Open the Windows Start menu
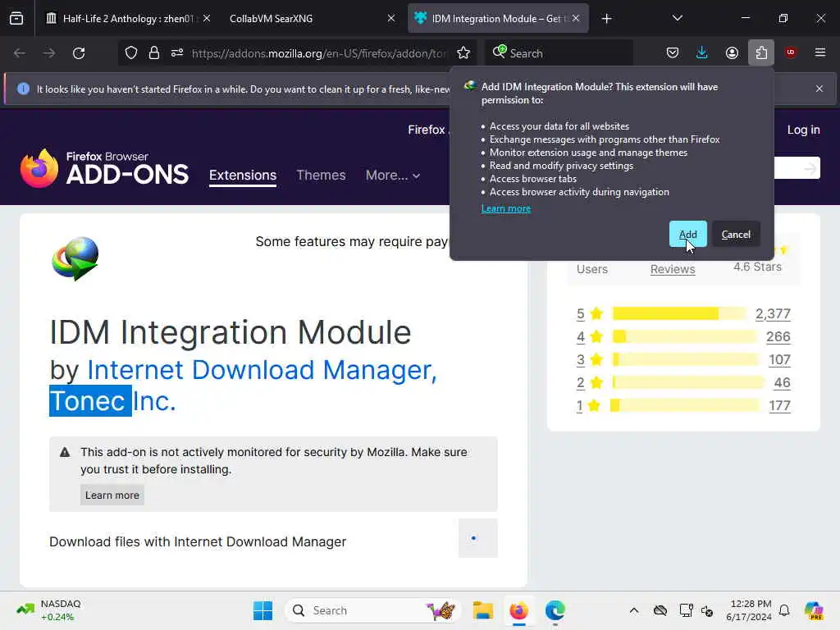Image resolution: width=840 pixels, height=630 pixels. pyautogui.click(x=262, y=610)
